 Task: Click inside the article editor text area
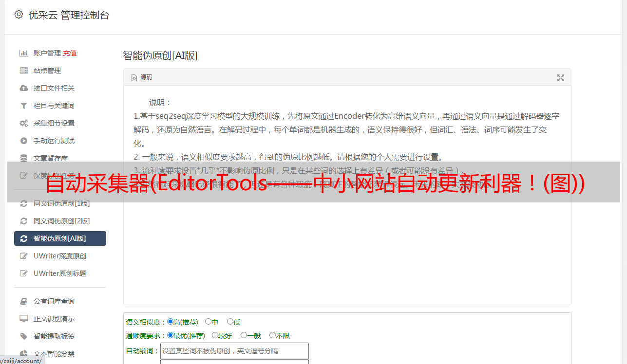tap(347, 195)
